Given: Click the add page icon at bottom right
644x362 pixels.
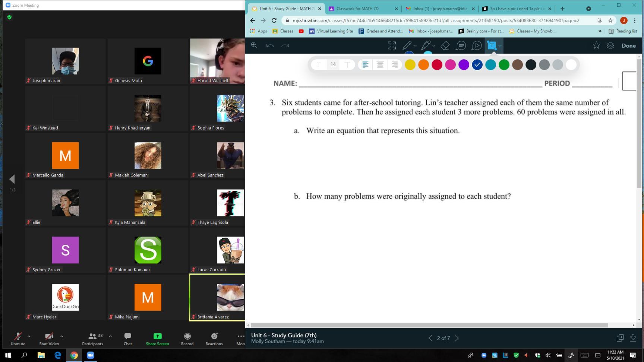Looking at the screenshot, I should [620, 338].
